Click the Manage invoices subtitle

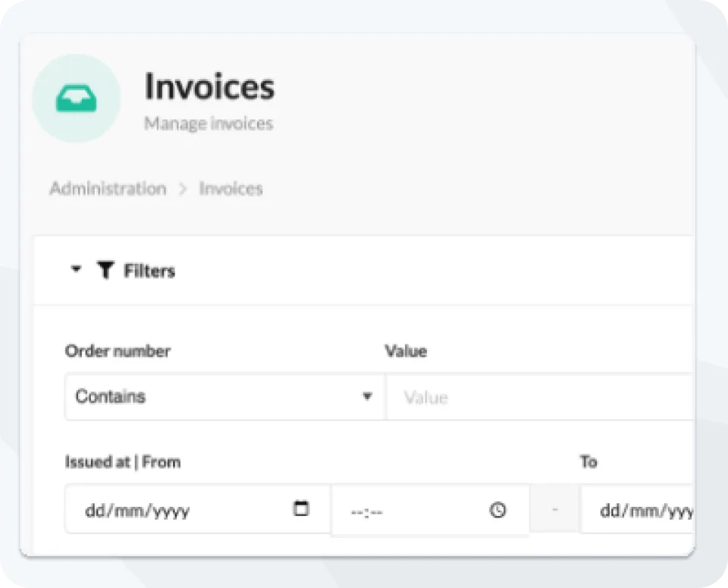coord(209,123)
